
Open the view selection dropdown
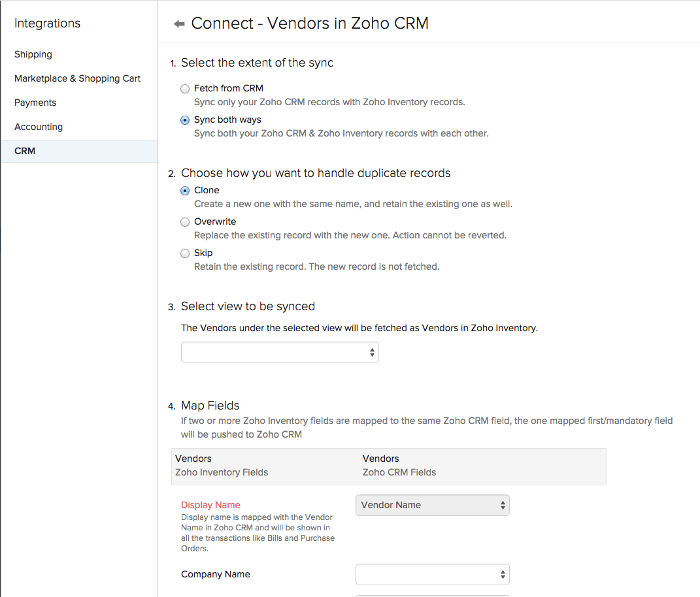(280, 352)
